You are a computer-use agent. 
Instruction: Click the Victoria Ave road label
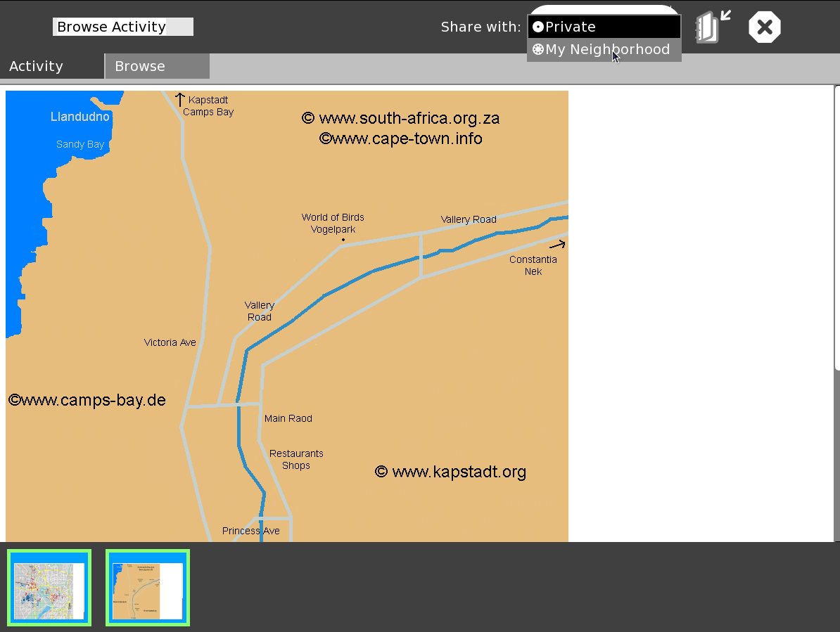(x=170, y=342)
